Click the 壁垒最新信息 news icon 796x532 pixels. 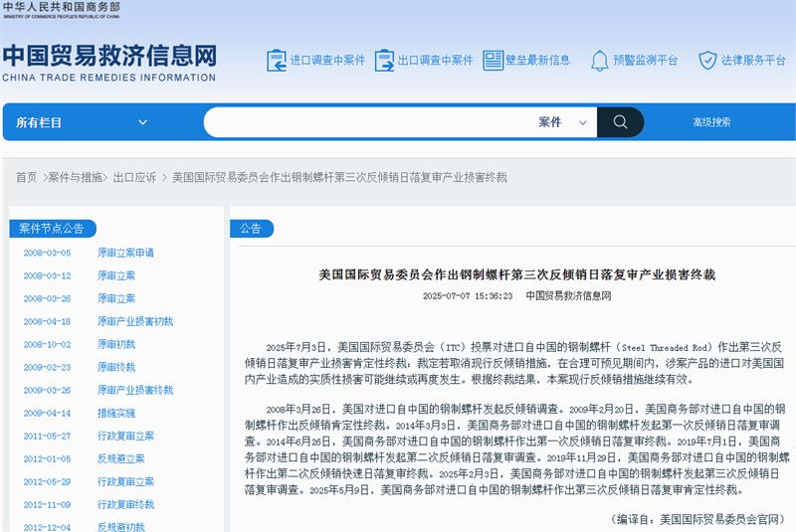pyautogui.click(x=493, y=61)
